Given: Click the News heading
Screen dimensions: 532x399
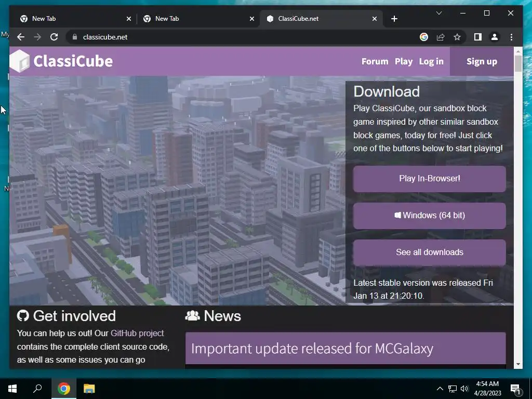Looking at the screenshot, I should coord(222,316).
